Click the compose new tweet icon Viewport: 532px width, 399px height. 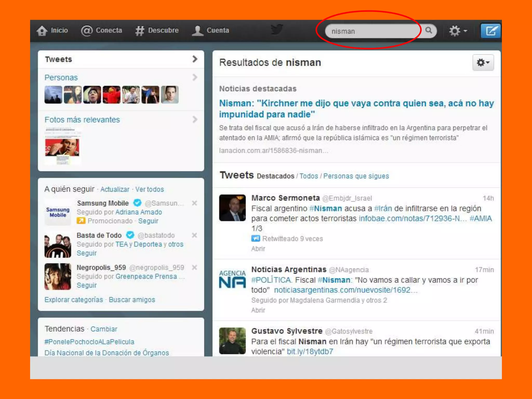(x=490, y=31)
